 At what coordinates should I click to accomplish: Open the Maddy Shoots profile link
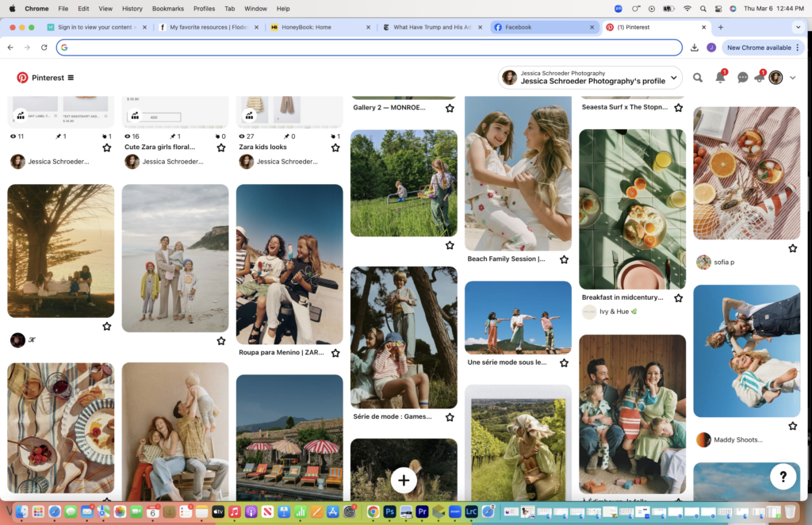(737, 439)
